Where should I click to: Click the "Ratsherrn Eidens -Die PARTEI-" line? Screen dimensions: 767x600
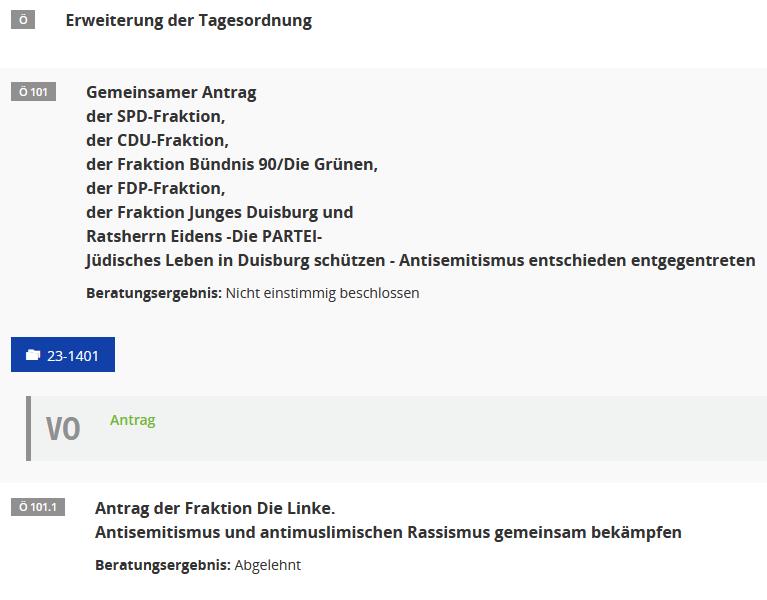coord(204,236)
